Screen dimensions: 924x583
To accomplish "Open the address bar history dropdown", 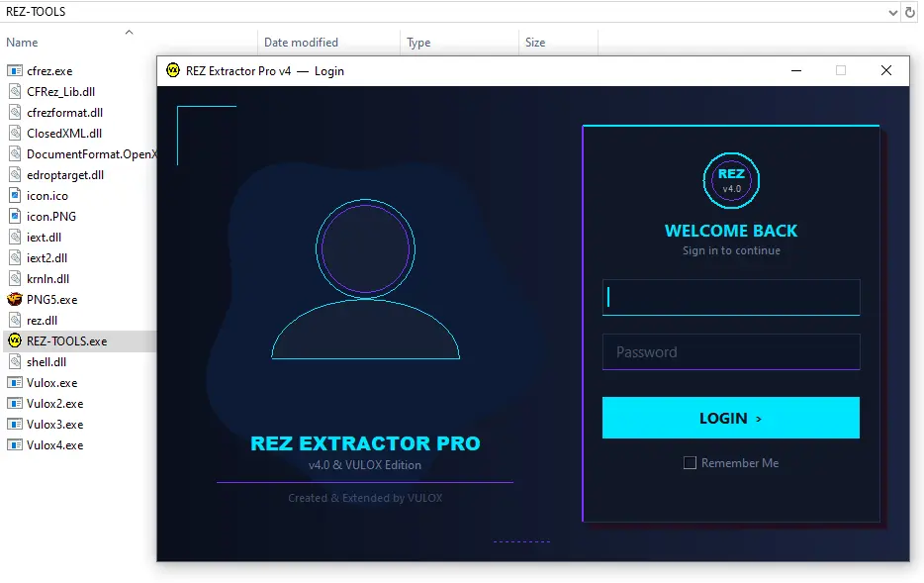I will [x=892, y=12].
